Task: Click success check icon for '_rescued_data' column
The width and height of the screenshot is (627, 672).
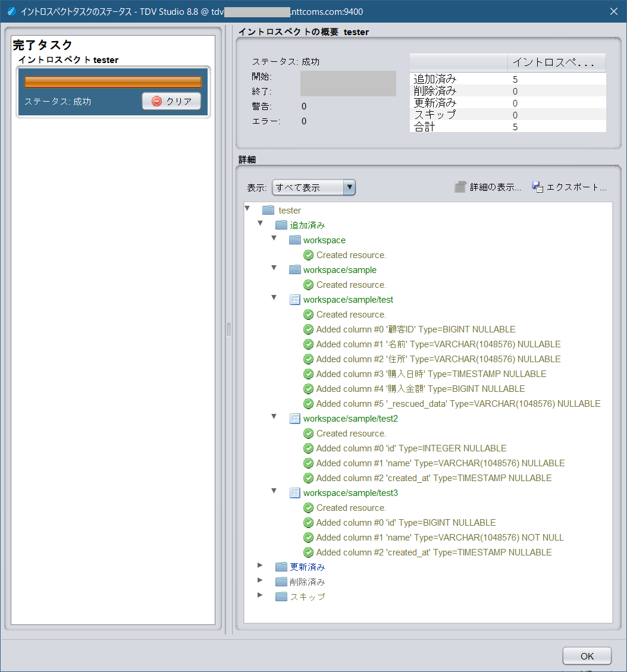Action: [308, 404]
